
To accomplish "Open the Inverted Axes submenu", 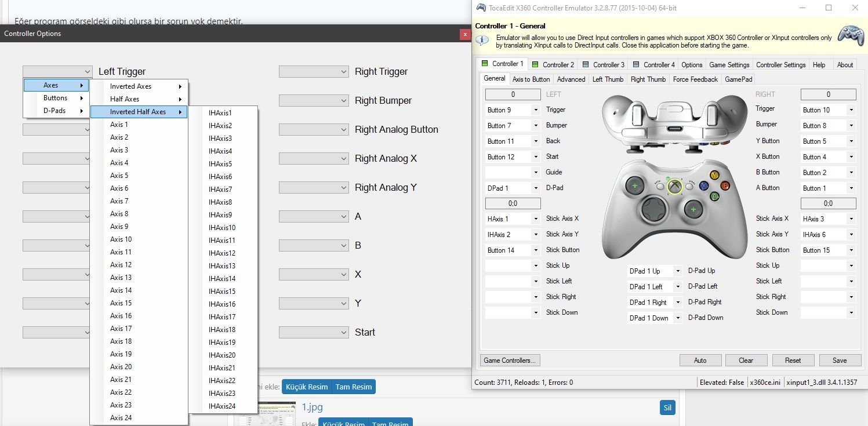I will point(139,86).
